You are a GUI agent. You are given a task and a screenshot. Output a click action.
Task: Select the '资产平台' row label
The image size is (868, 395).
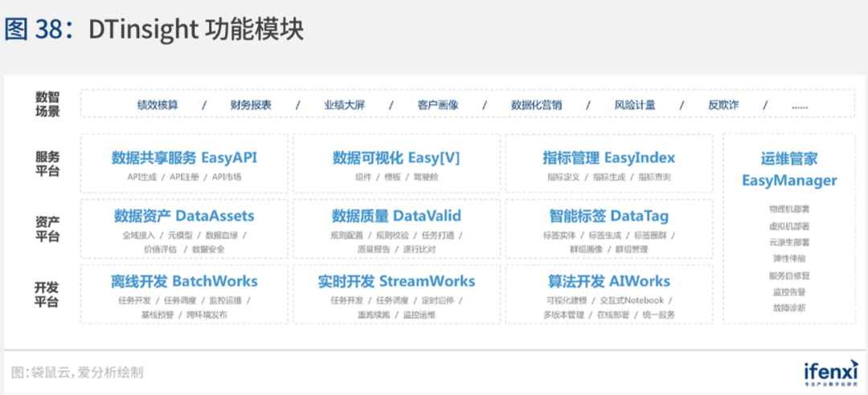[x=47, y=229]
